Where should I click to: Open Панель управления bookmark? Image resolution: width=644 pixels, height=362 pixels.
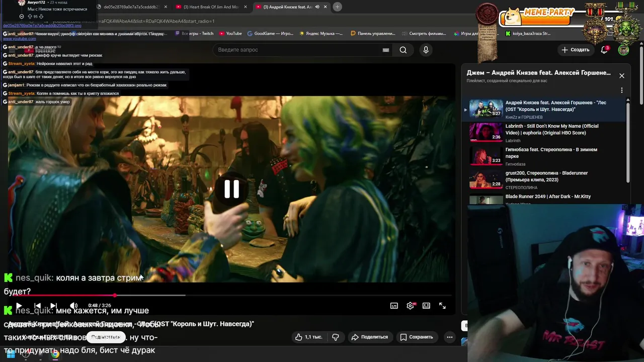pos(373,34)
